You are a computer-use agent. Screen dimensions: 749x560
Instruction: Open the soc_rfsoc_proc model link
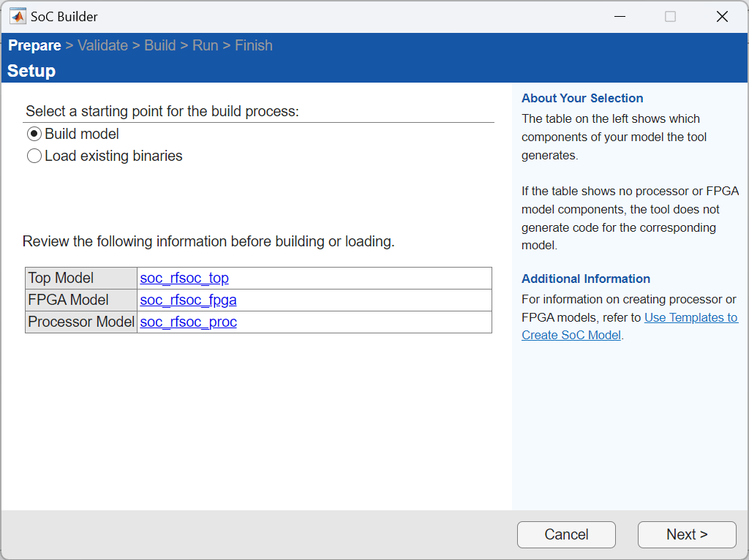tap(188, 322)
